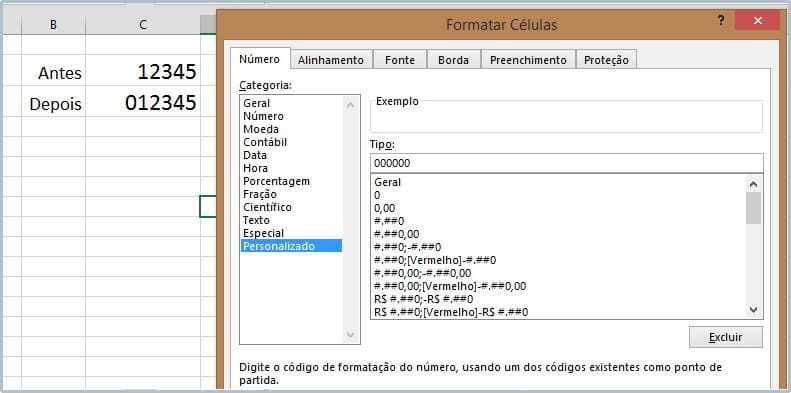Click the Excluir button
This screenshot has width=791, height=393.
[725, 338]
